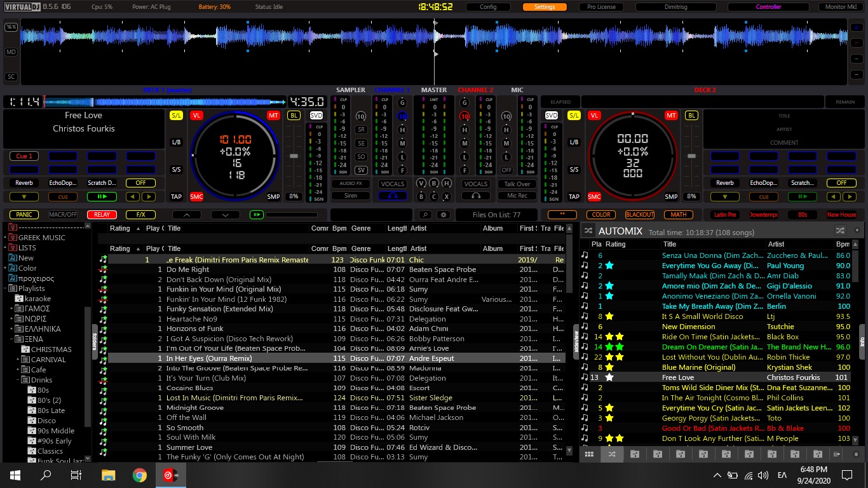Expand Cafe folder in tree
Viewport: 868px width, 488px height.
click(18, 370)
